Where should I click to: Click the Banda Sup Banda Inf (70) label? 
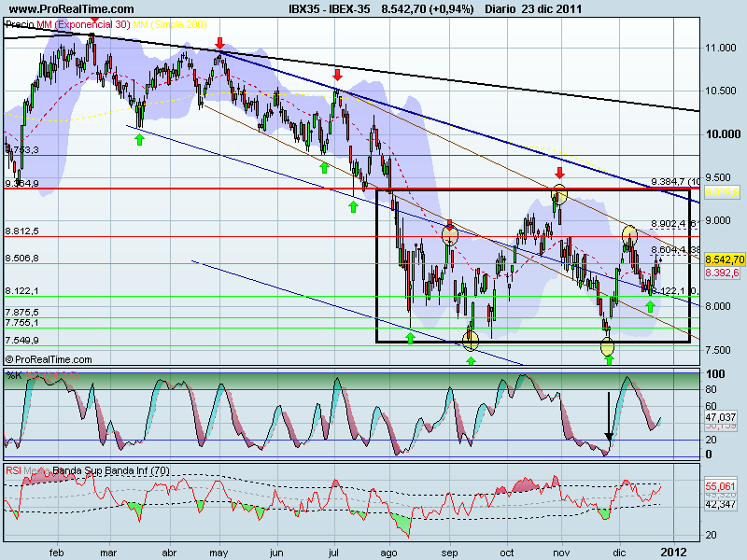pyautogui.click(x=111, y=471)
